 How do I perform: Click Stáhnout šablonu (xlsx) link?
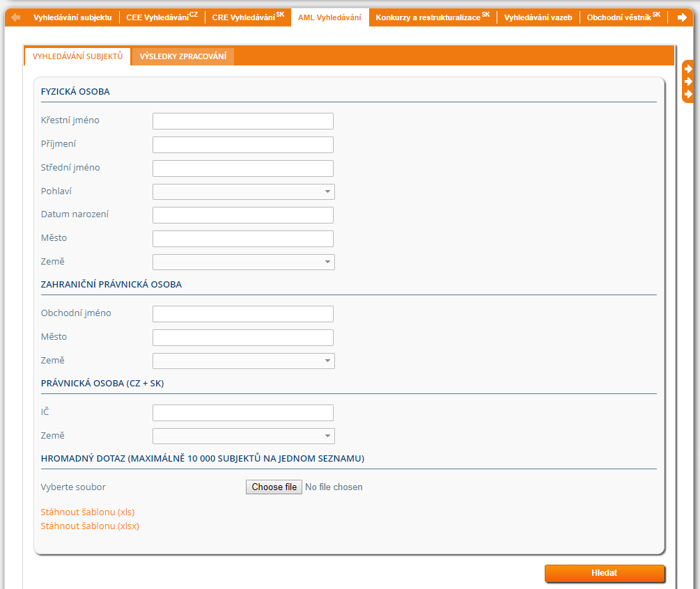(x=90, y=526)
